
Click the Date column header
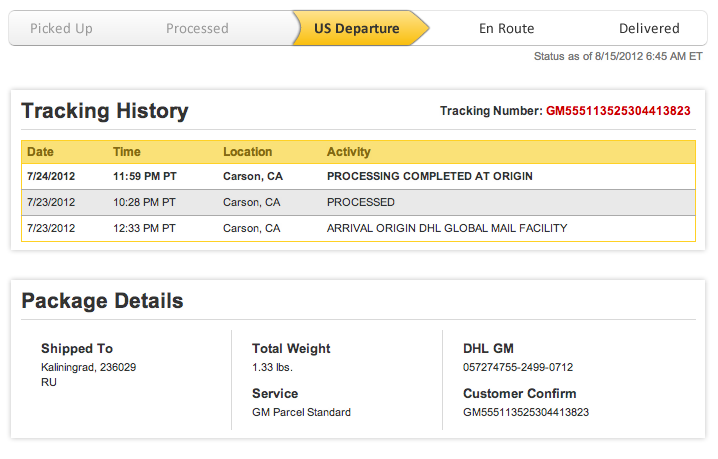pos(40,152)
